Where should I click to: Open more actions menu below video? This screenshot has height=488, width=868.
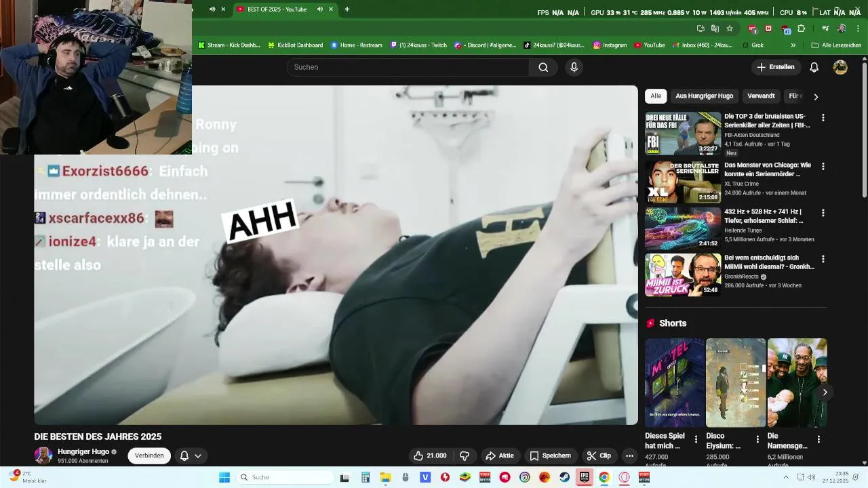(x=629, y=455)
